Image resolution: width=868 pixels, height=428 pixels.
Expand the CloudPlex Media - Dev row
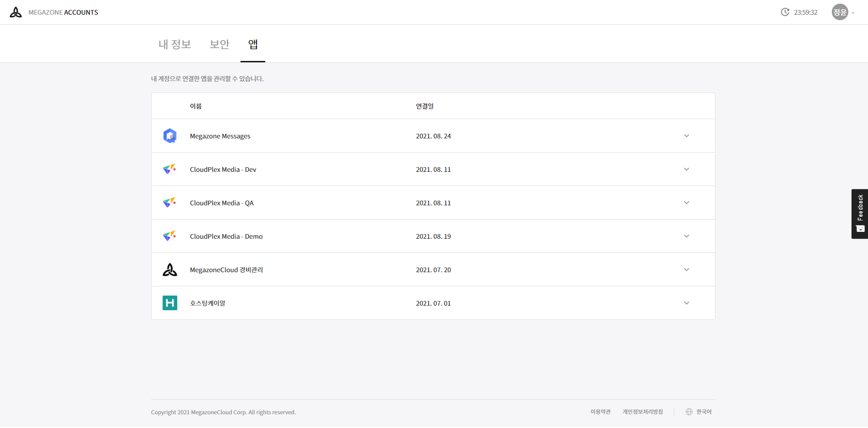[687, 169]
